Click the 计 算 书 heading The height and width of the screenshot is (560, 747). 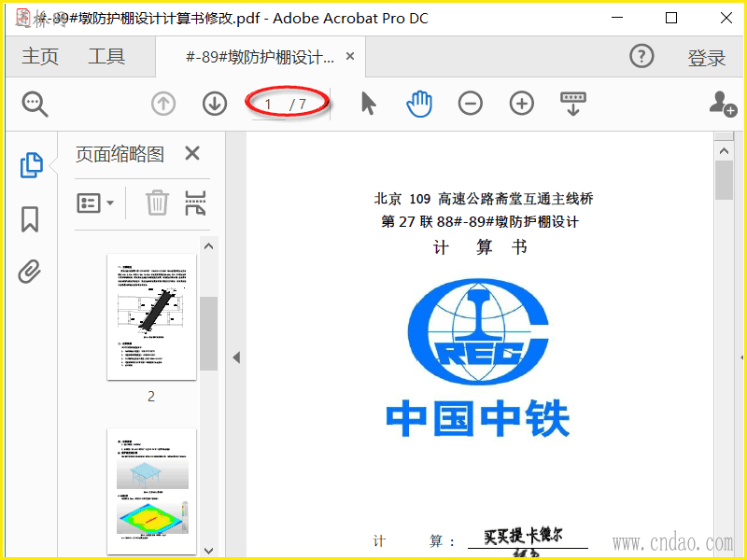click(x=480, y=247)
